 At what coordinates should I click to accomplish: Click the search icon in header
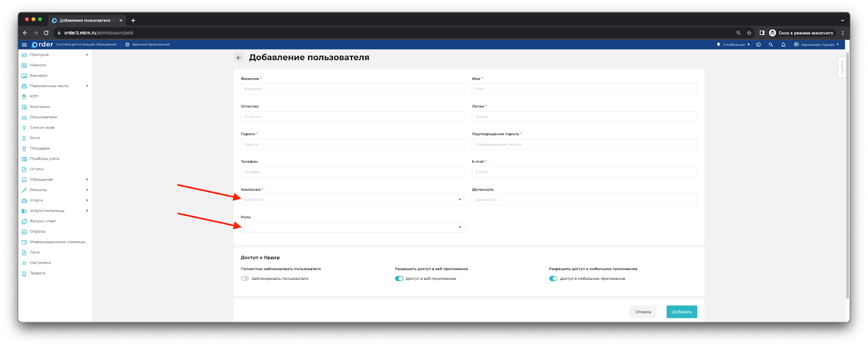click(770, 44)
